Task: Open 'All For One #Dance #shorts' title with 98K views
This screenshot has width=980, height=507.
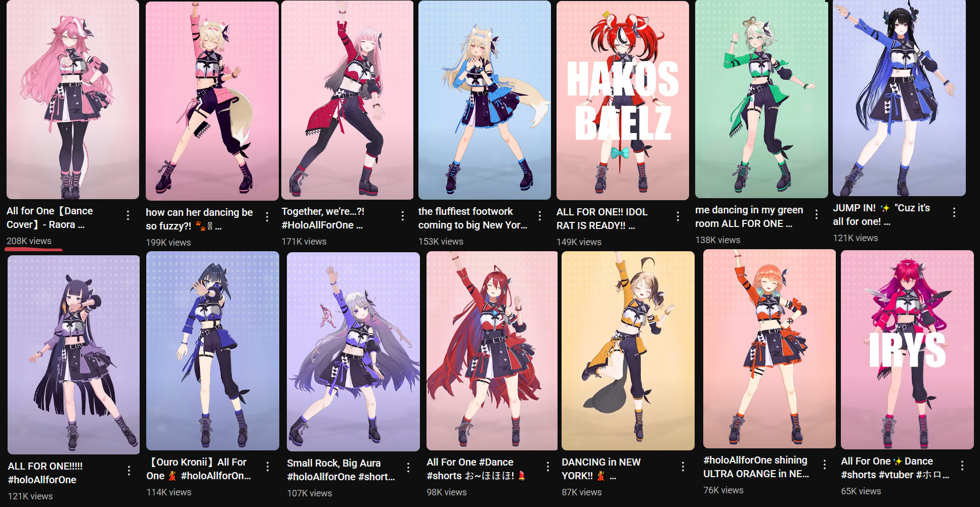Action: pos(476,469)
